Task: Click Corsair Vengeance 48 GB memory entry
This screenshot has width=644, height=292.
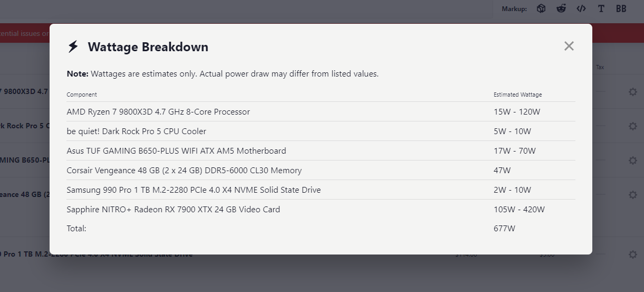Action: [x=184, y=171]
